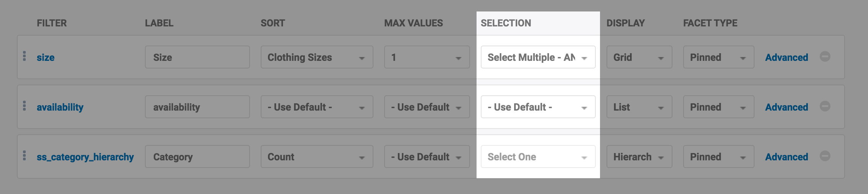Click drag handle for ss_category_hierarchy row

(x=25, y=156)
